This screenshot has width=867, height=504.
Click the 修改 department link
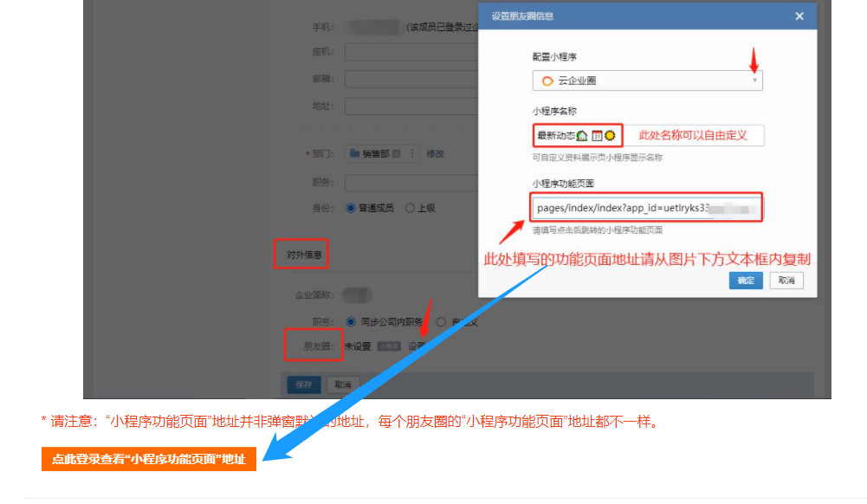[x=435, y=153]
